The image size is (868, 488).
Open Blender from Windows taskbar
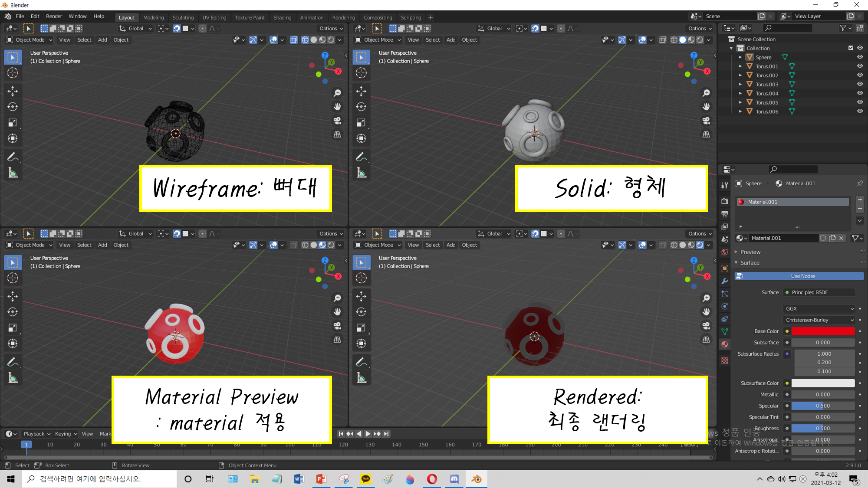pos(476,479)
